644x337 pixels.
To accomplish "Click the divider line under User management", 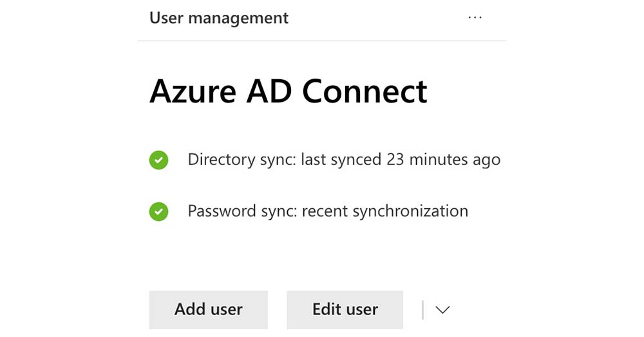I will coord(322,41).
